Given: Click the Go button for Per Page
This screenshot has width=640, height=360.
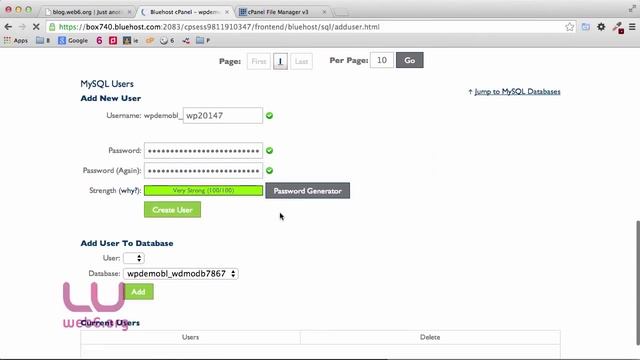Looking at the screenshot, I should (x=409, y=60).
